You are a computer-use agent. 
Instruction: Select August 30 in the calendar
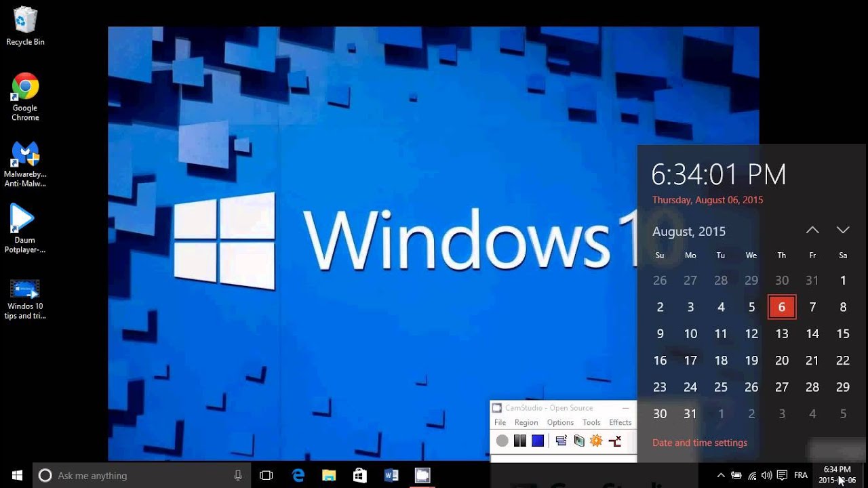[660, 413]
